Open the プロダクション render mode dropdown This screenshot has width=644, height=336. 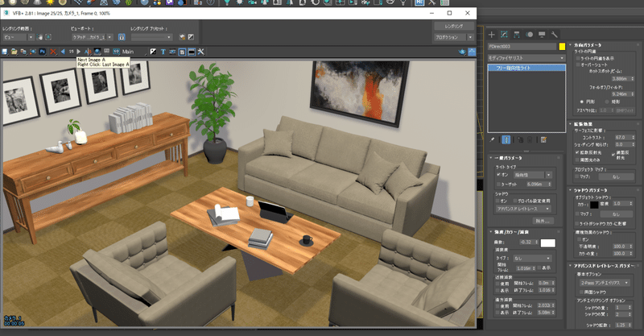pyautogui.click(x=454, y=37)
